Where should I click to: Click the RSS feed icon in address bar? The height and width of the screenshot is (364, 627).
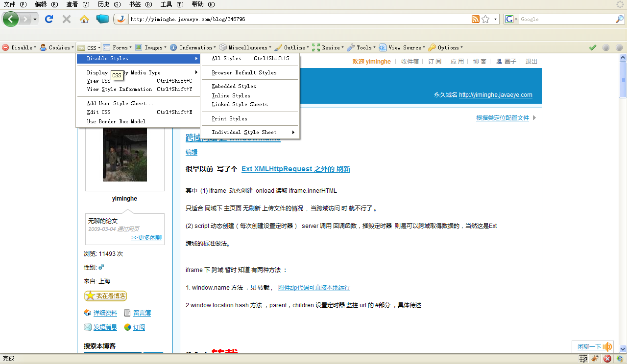pyautogui.click(x=475, y=19)
